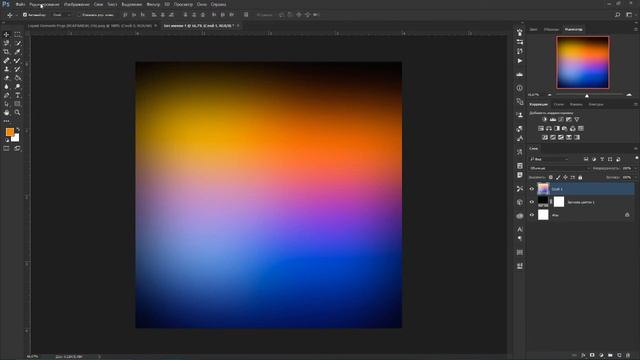Open the Filter menu
640x360 pixels.
click(x=153, y=4)
